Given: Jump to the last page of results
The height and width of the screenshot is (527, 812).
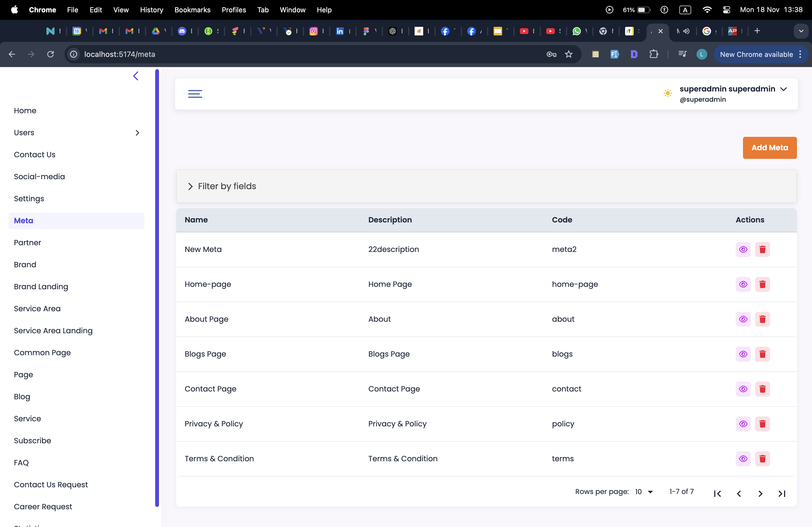Looking at the screenshot, I should click(x=782, y=493).
